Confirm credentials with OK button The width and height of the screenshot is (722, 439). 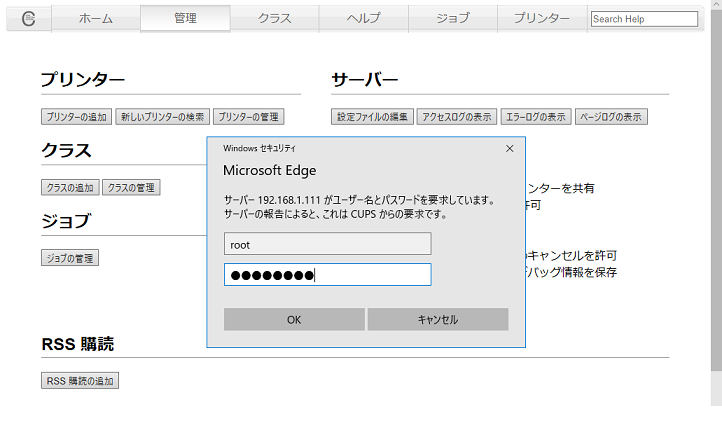pos(294,319)
